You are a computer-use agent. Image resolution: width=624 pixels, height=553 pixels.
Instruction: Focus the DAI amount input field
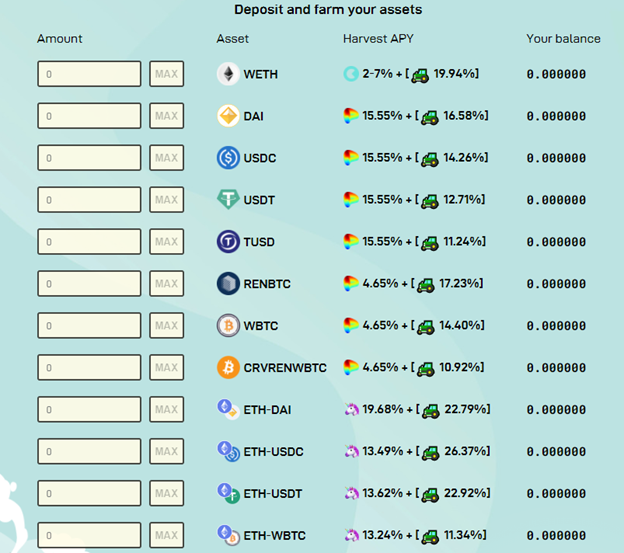pyautogui.click(x=89, y=116)
